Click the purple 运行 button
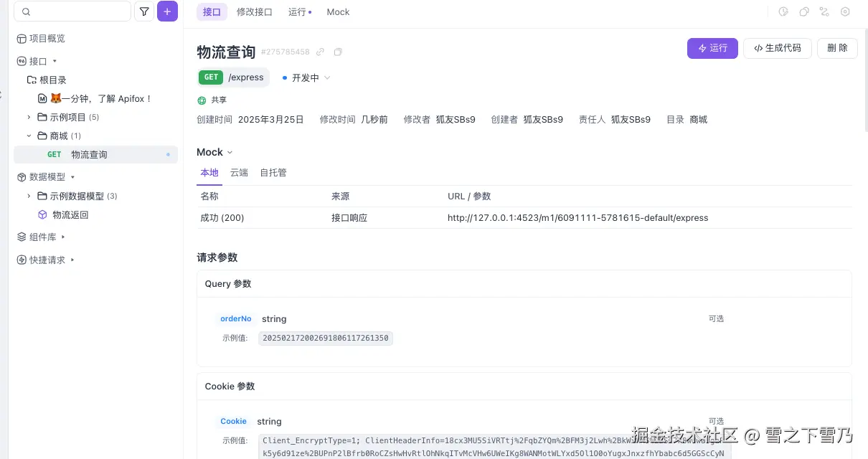Viewport: 868px width, 459px height. (x=712, y=48)
